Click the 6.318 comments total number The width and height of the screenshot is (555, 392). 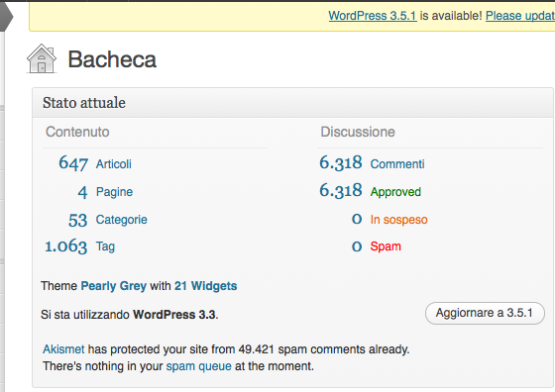pos(341,162)
